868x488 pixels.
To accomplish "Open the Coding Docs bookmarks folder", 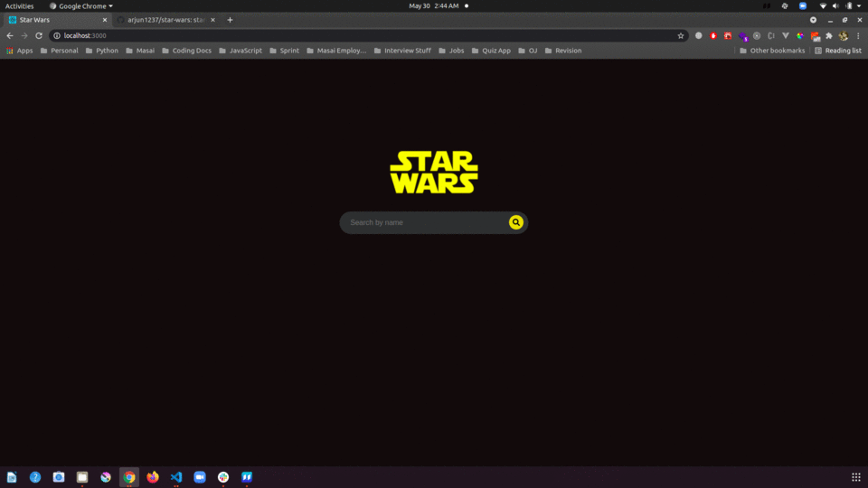I will 186,51.
